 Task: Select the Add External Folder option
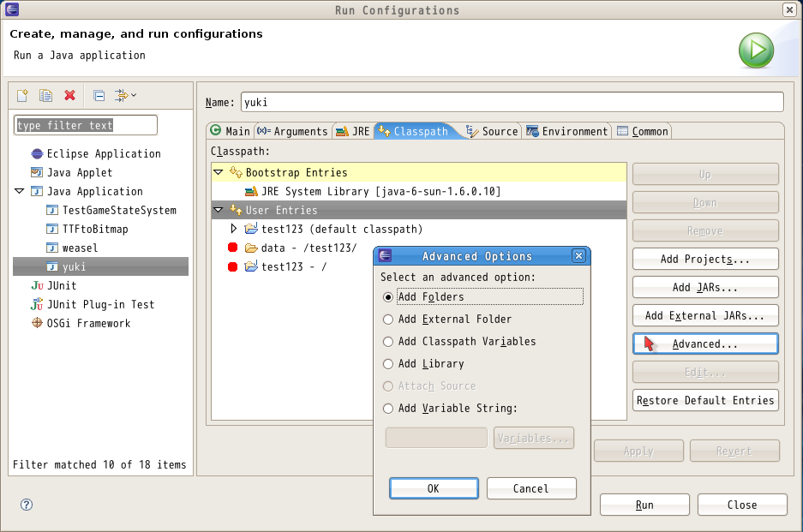point(388,320)
